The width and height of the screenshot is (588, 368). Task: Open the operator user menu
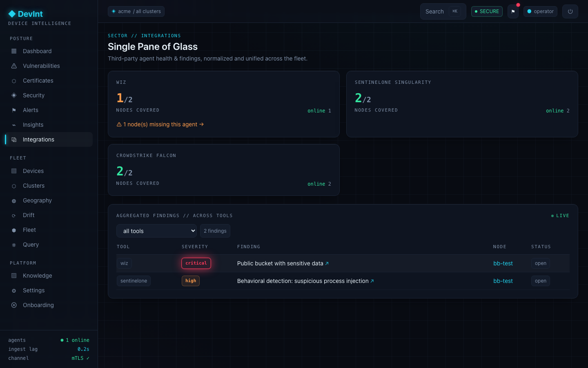[x=540, y=11]
